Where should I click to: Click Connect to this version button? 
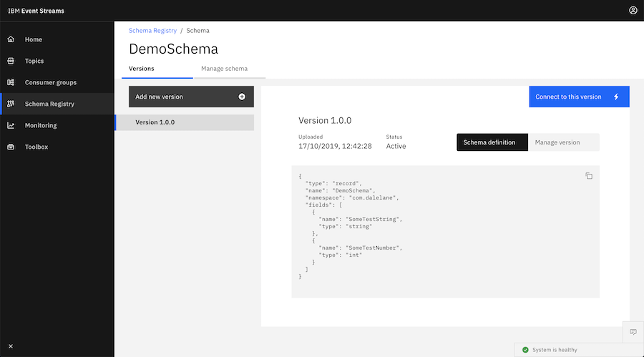click(x=579, y=97)
